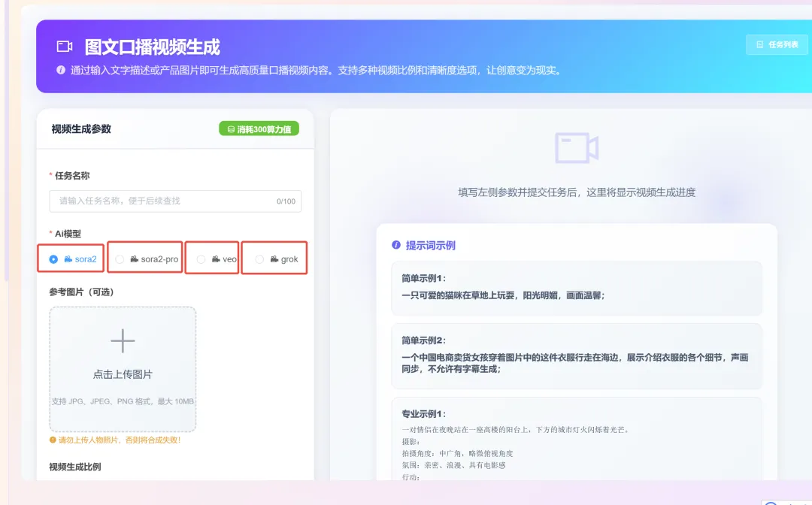Click the 参考图片（可选） label
The height and width of the screenshot is (505, 812).
click(x=81, y=292)
